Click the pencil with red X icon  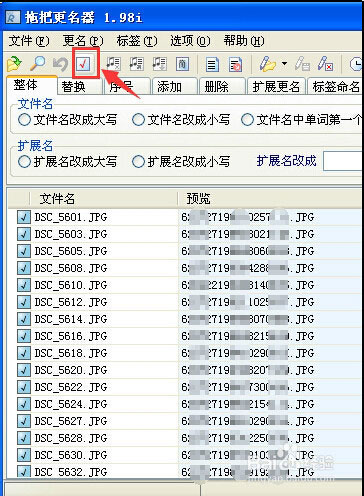[x=325, y=64]
